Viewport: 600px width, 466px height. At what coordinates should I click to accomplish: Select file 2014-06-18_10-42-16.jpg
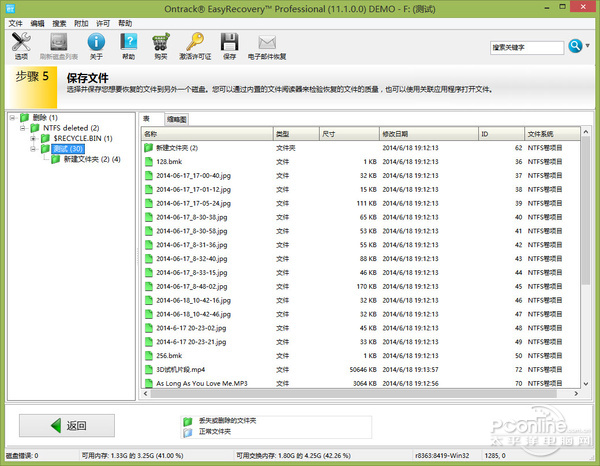pyautogui.click(x=193, y=300)
